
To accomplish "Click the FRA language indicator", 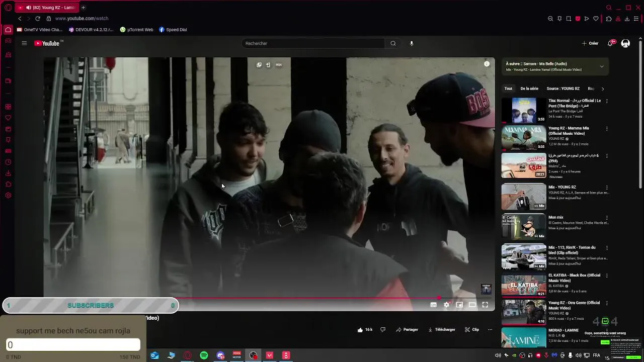I will click(x=596, y=355).
